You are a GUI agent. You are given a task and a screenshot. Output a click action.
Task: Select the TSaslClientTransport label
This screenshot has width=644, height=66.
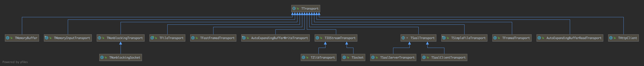tap(449, 58)
